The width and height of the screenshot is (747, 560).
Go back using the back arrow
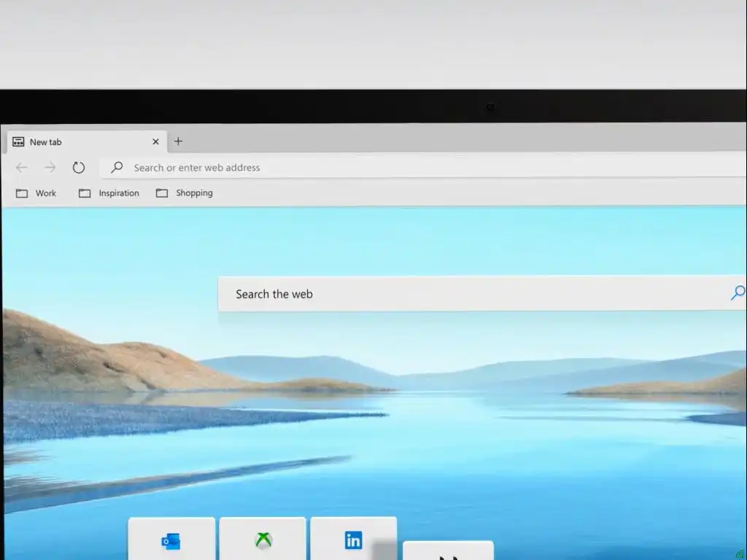(21, 168)
